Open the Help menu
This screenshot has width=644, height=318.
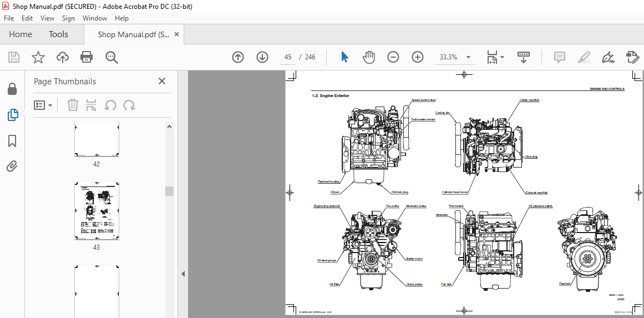click(x=121, y=18)
